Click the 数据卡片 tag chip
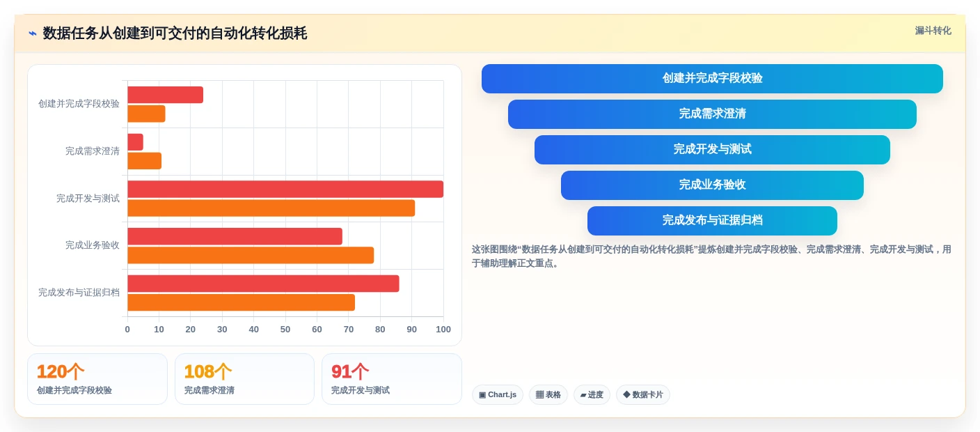The image size is (980, 432). (x=643, y=395)
